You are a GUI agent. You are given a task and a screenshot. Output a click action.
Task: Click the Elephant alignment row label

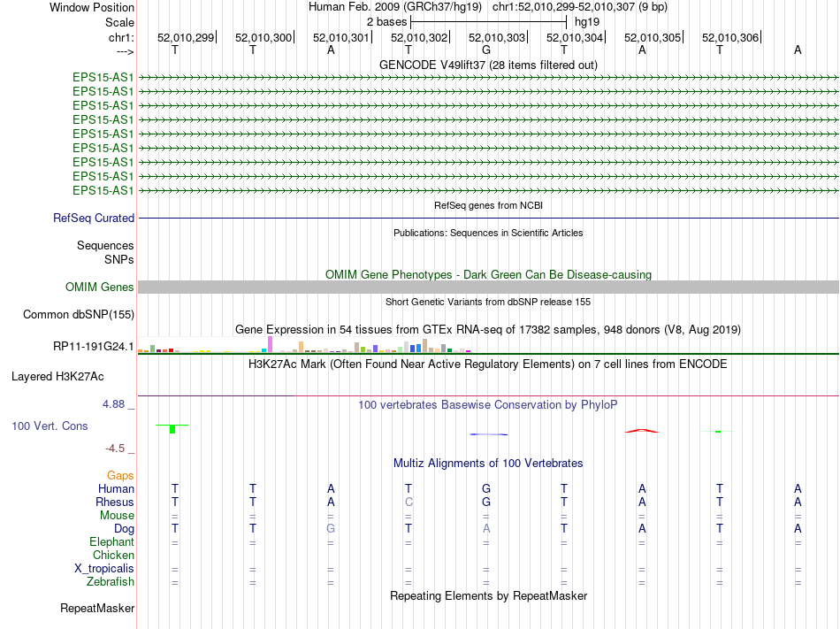pos(111,541)
